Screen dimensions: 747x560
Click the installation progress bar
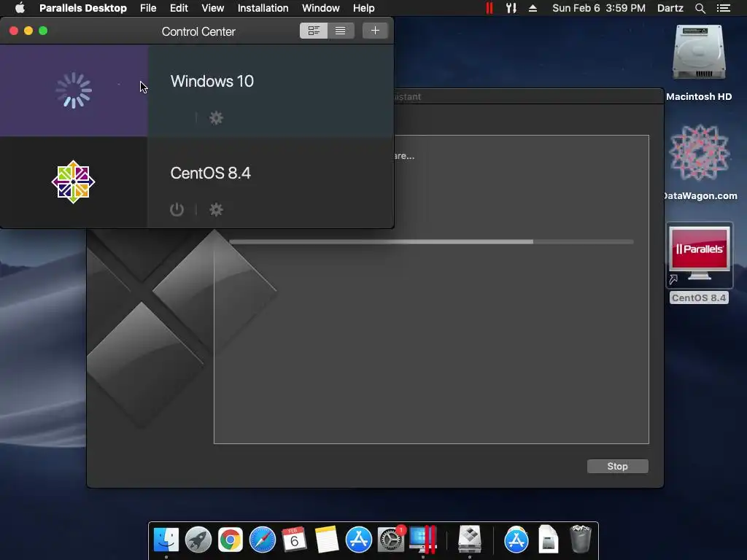point(431,242)
